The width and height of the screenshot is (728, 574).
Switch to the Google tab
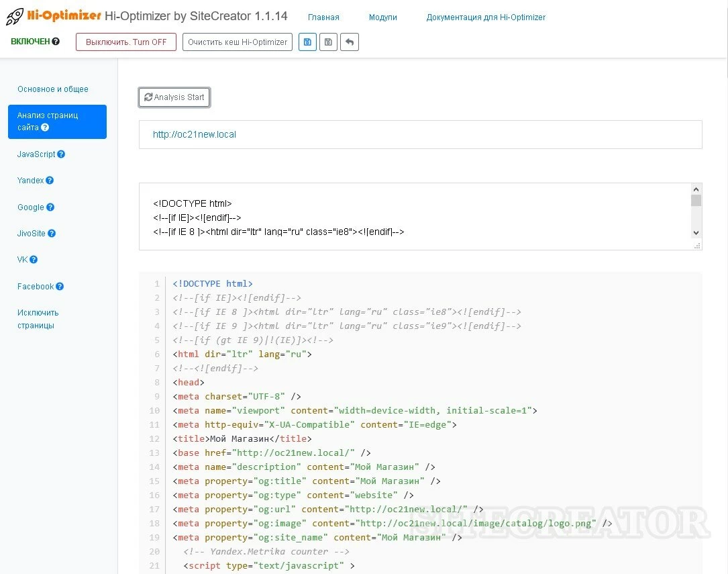[31, 207]
